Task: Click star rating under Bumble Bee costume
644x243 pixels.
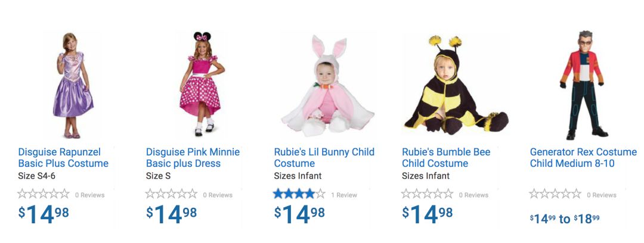Action: [x=428, y=194]
